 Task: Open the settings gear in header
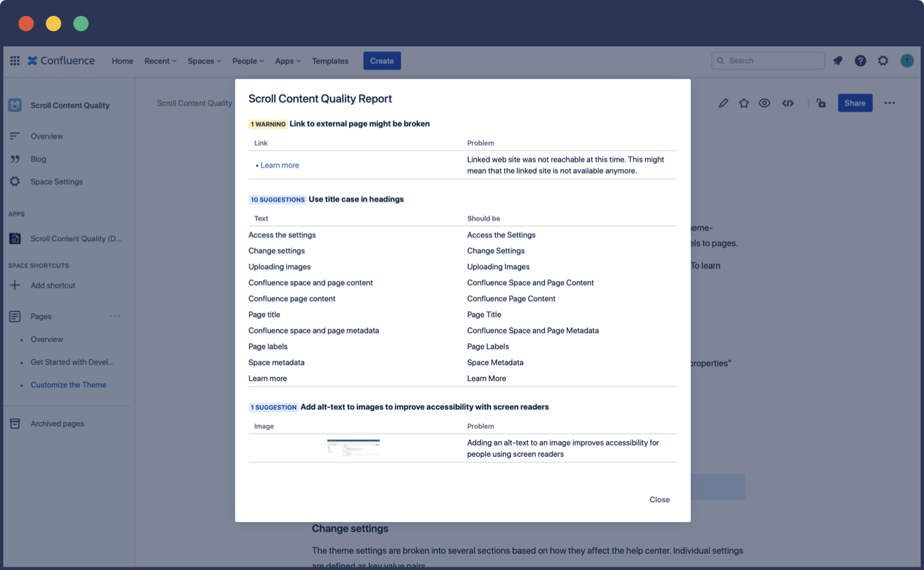[883, 61]
